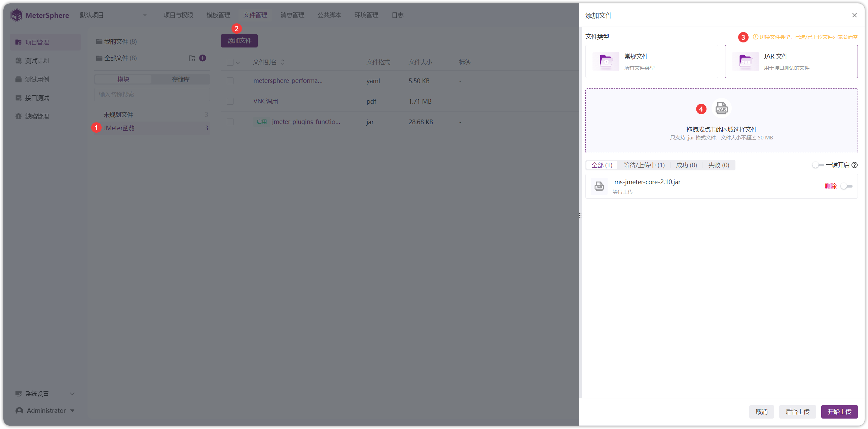Open the Administrator user dropdown arrow
Image resolution: width=868 pixels, height=429 pixels.
pos(72,410)
